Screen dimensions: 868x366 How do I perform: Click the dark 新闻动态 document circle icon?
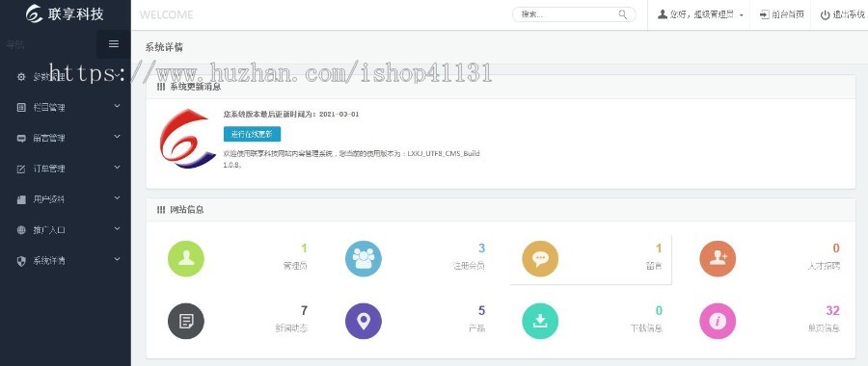(186, 322)
